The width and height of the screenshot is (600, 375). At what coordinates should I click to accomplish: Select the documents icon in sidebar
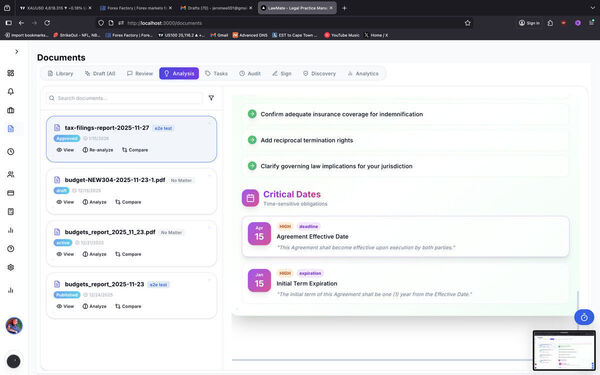tap(11, 129)
